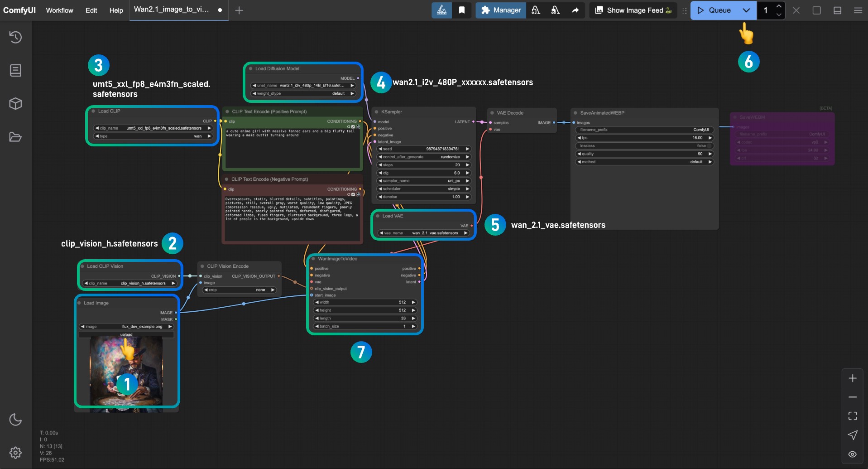Open the image file selector in Load Image
The width and height of the screenshot is (868, 469).
pos(126,326)
